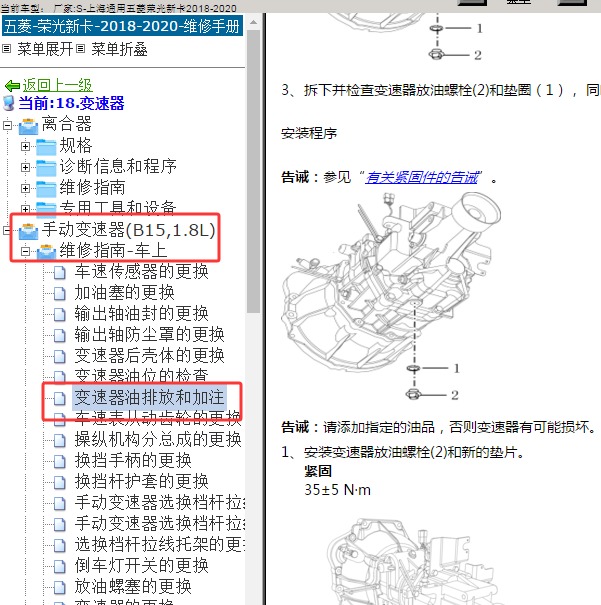Open 换挡手柄的更换 page
The height and width of the screenshot is (605, 601).
(x=133, y=460)
